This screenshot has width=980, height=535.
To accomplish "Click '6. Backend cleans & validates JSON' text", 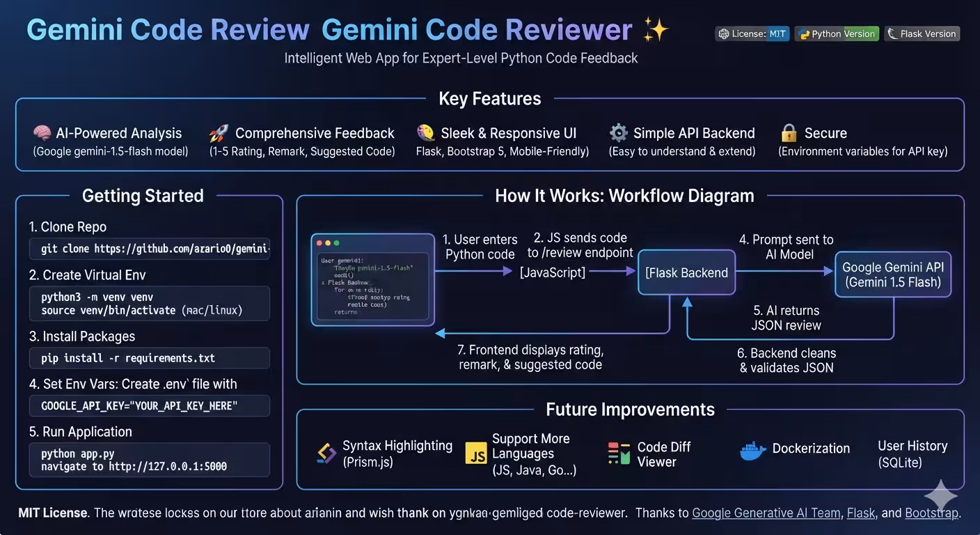I will tap(787, 360).
